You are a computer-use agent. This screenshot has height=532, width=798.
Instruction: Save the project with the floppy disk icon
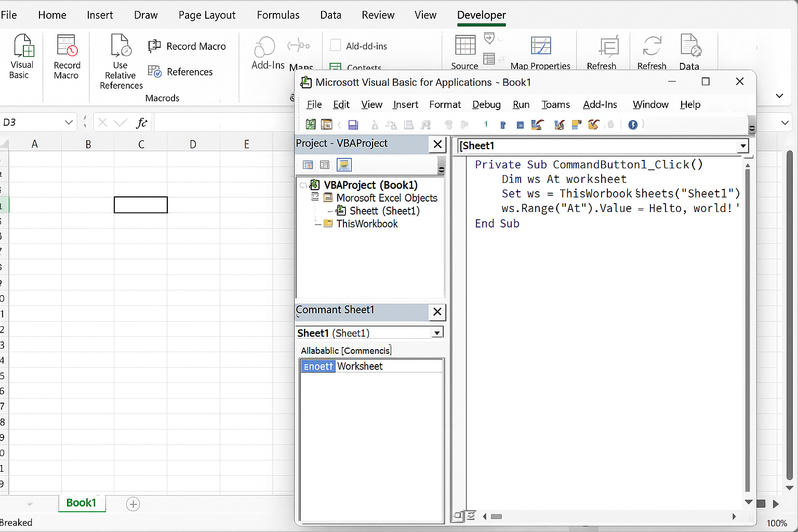(353, 125)
